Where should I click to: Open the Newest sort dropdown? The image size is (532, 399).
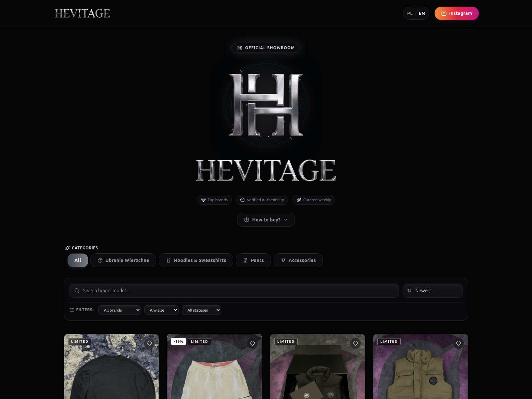point(433,291)
